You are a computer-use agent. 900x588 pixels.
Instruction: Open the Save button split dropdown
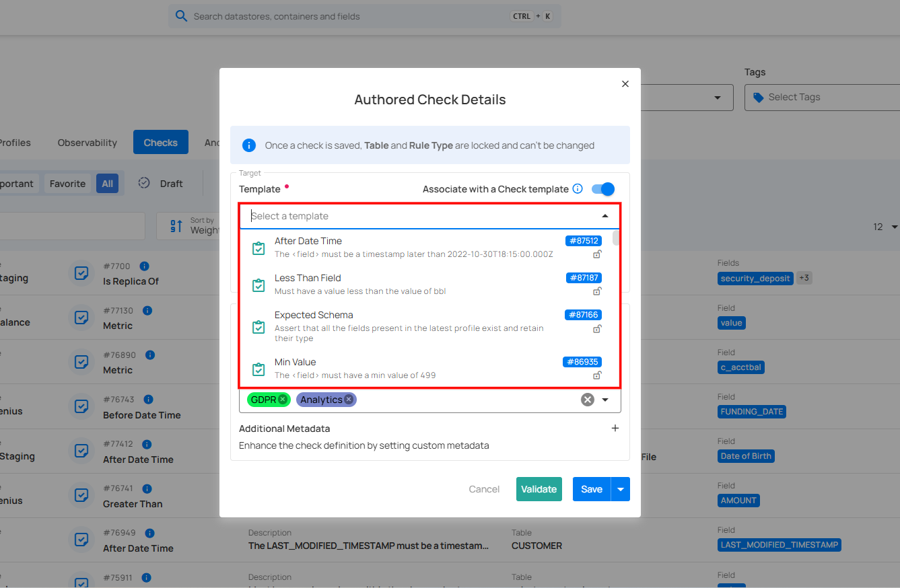click(x=620, y=489)
